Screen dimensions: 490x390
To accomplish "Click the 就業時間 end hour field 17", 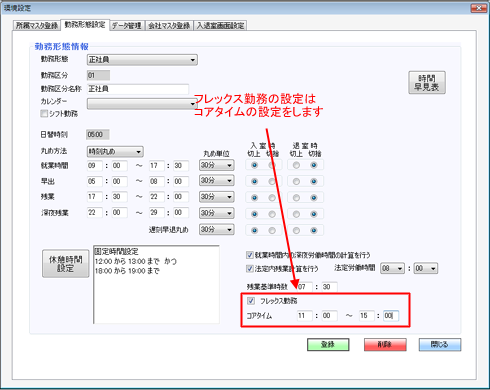I will click(x=157, y=166).
